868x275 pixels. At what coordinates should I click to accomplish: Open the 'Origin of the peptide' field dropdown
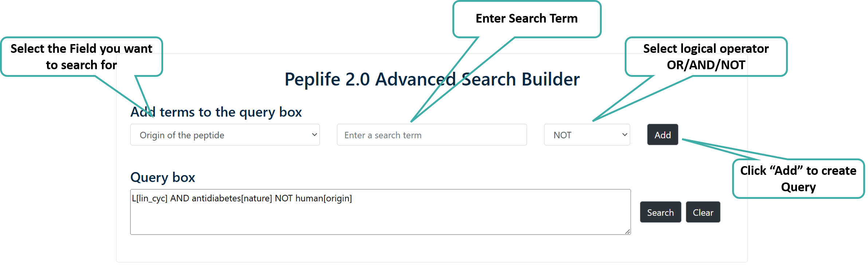[x=224, y=135]
